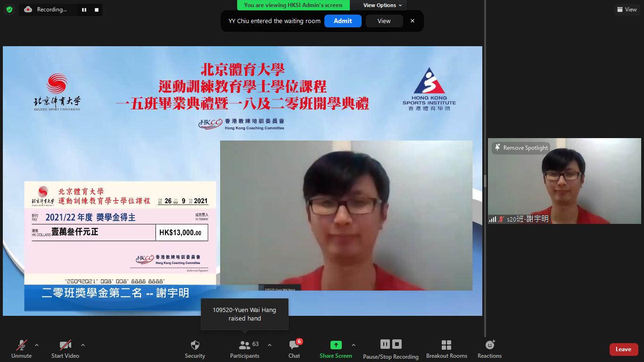Expand share options arrow next to Share Screen
Image resolution: width=644 pixels, height=362 pixels.
(x=354, y=345)
